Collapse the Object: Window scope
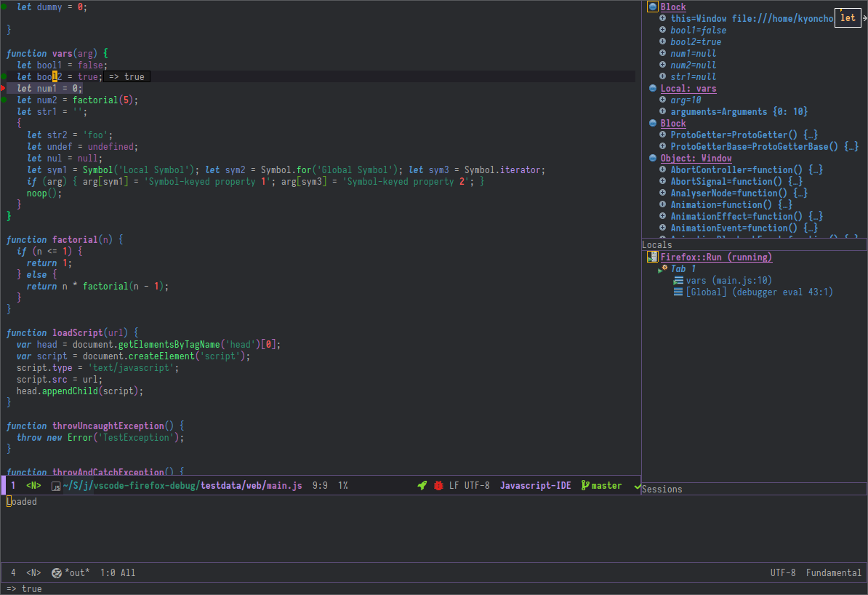The height and width of the screenshot is (595, 868). 653,159
